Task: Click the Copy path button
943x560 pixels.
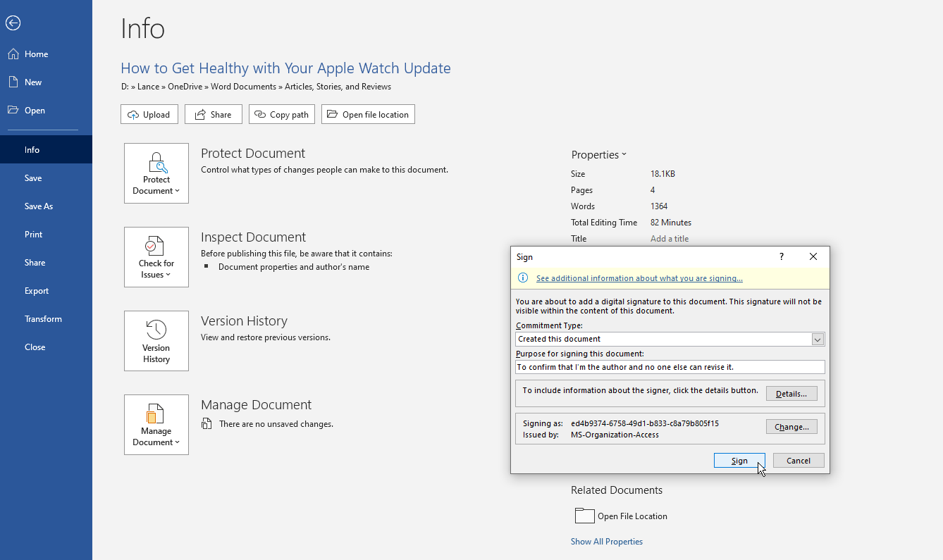Action: tap(282, 114)
